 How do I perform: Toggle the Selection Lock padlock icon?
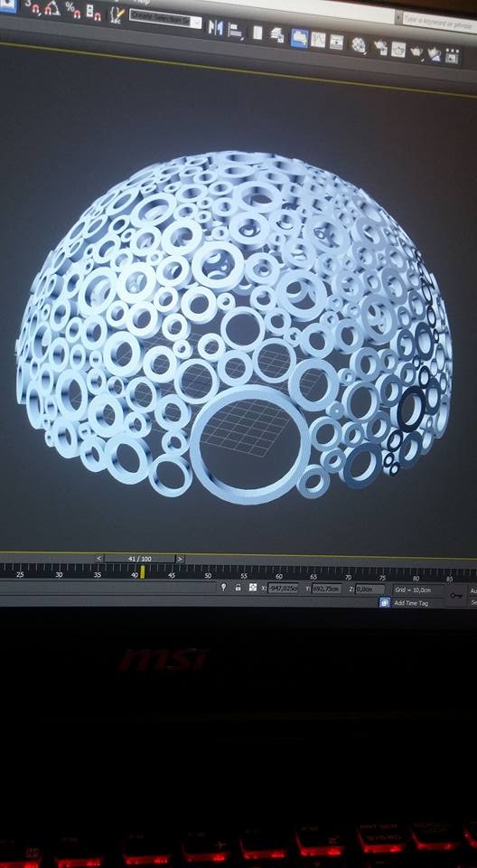[x=238, y=588]
